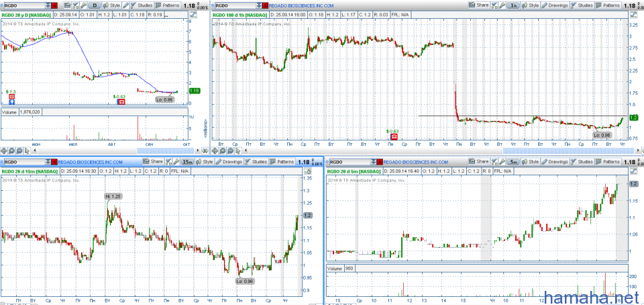Open Studies in 1h chart toolbar
The height and width of the screenshot is (305, 644).
pyautogui.click(x=582, y=5)
